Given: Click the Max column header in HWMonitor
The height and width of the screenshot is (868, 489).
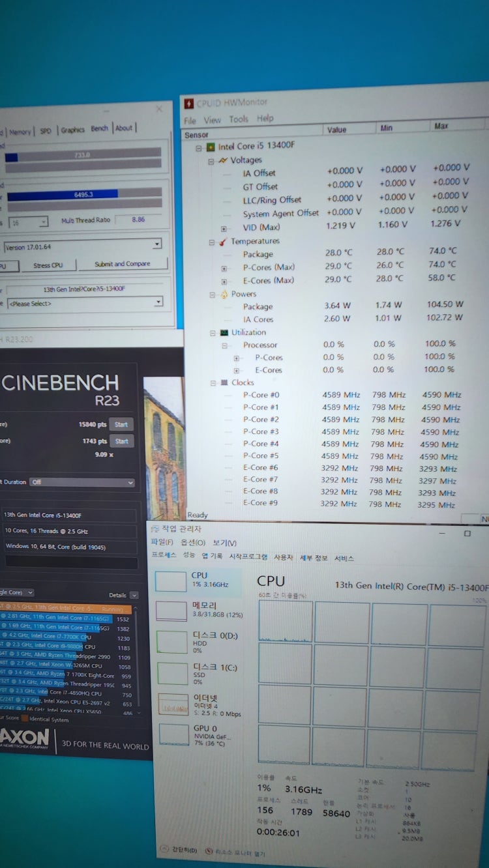Looking at the screenshot, I should [441, 126].
